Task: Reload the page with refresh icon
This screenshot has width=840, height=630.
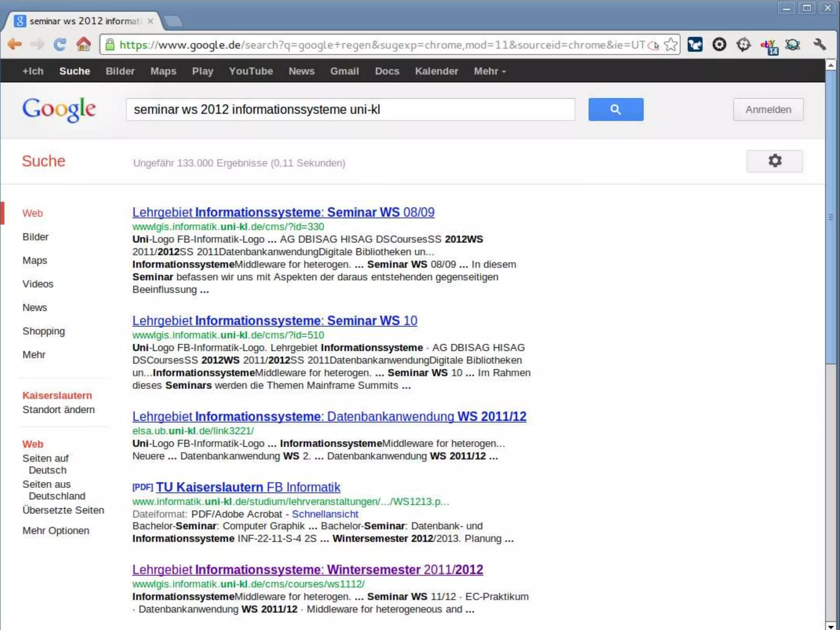Action: click(60, 44)
